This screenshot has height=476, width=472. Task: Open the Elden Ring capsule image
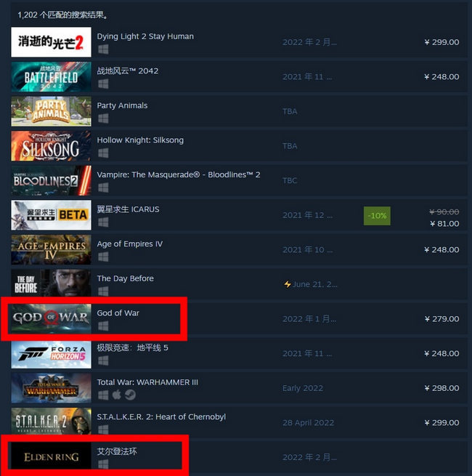tap(51, 457)
